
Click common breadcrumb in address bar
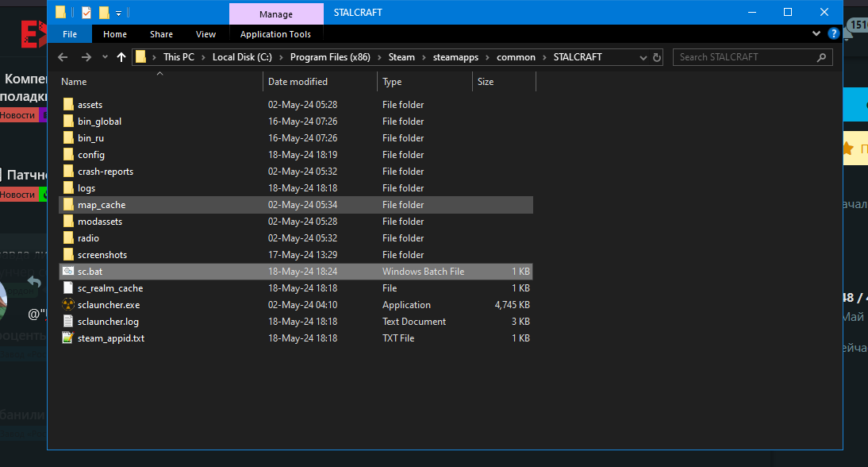516,57
